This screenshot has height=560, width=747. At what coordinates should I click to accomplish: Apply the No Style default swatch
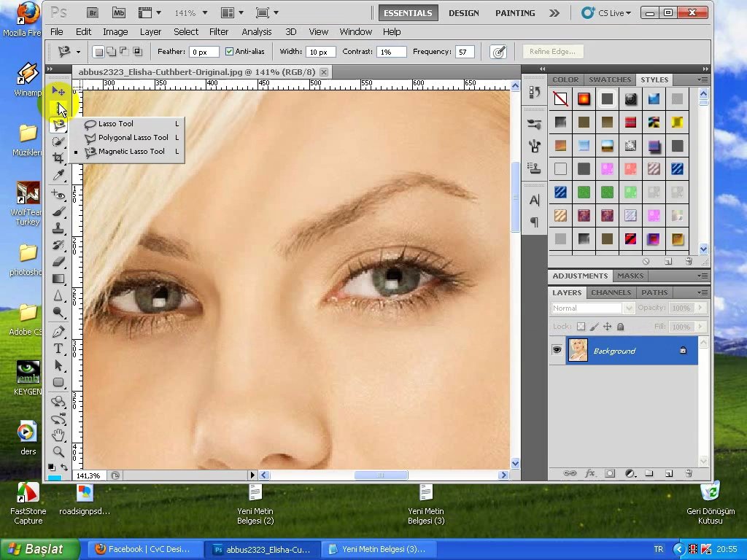click(560, 98)
